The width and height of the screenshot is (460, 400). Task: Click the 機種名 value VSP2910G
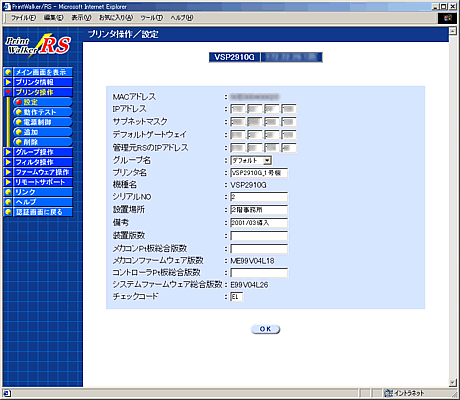(x=248, y=185)
